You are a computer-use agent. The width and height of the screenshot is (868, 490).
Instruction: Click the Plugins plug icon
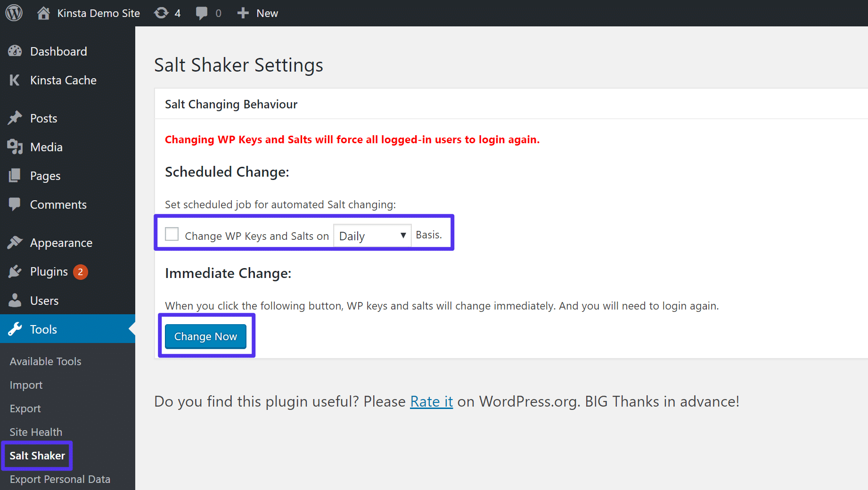click(x=15, y=271)
